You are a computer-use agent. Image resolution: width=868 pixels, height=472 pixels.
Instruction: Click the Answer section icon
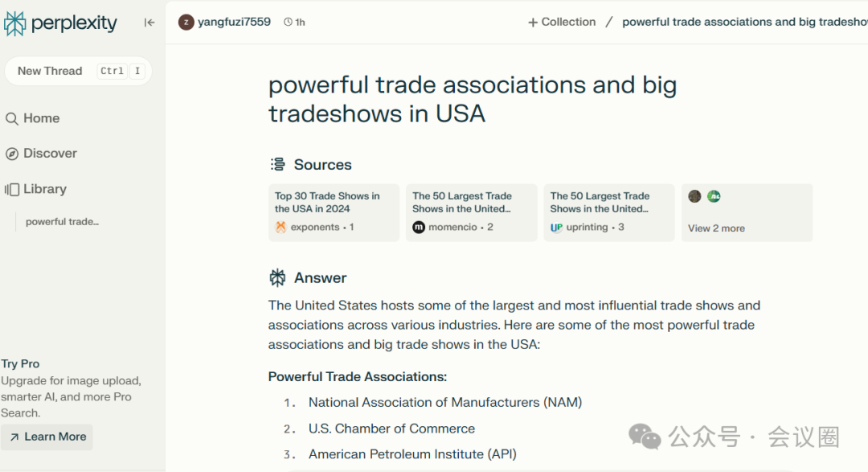tap(277, 277)
